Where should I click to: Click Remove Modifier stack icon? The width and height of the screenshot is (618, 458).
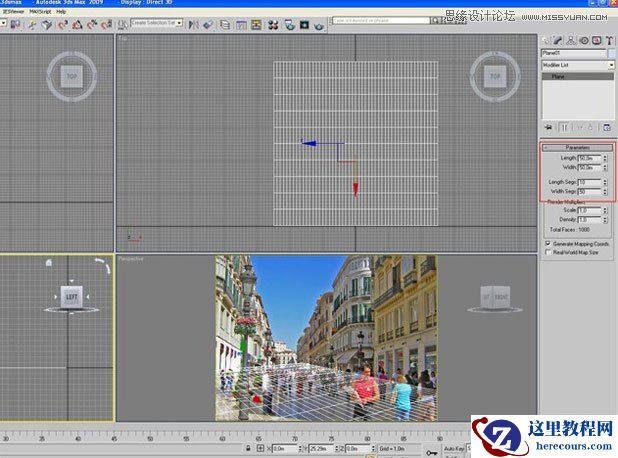coord(590,127)
